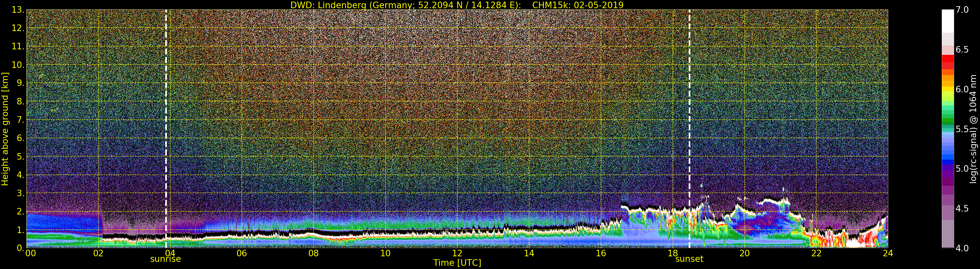The height and width of the screenshot is (269, 980).
Task: Click the height tick label "1."
Action: point(21,229)
